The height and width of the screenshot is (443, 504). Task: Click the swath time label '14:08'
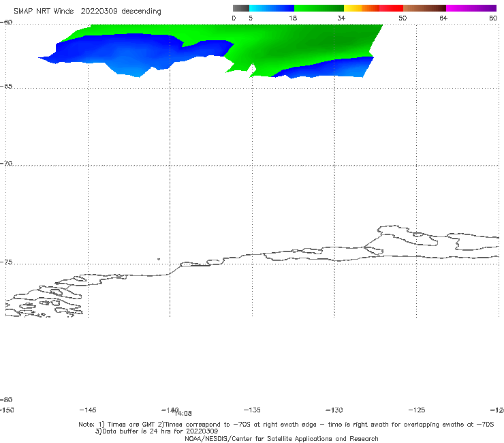[184, 414]
